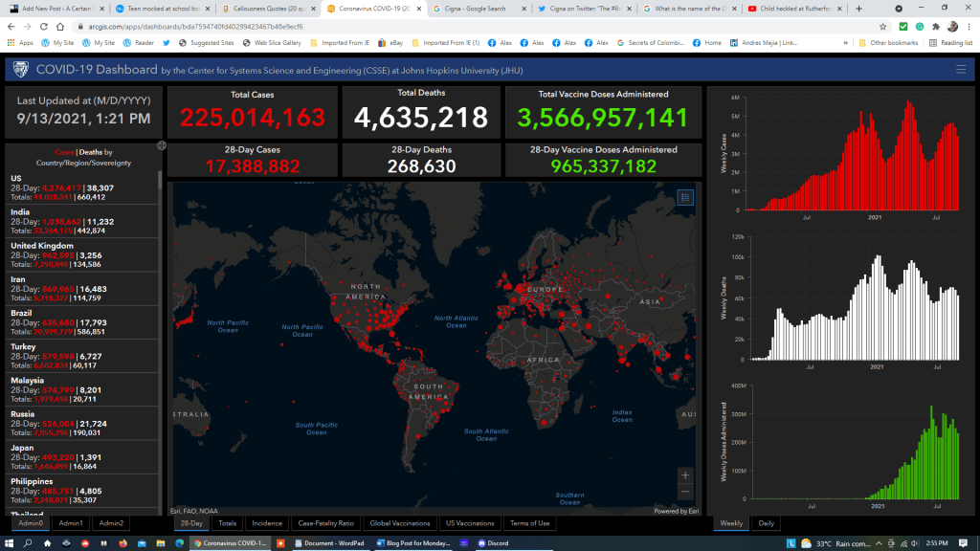Expand the hidden bookmarks overflow chevron
This screenshot has height=551, width=980.
pos(848,43)
